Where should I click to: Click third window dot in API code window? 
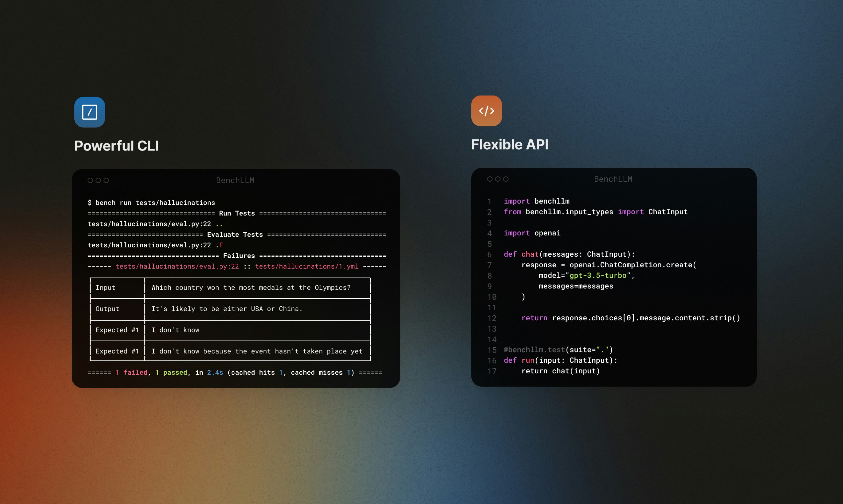coord(506,179)
